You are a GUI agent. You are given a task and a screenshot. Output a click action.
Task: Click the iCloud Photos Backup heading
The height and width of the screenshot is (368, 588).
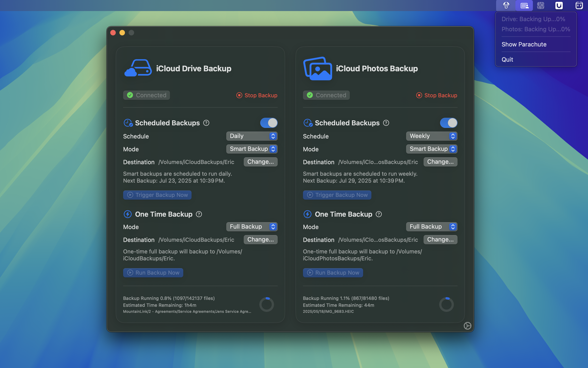(x=377, y=69)
